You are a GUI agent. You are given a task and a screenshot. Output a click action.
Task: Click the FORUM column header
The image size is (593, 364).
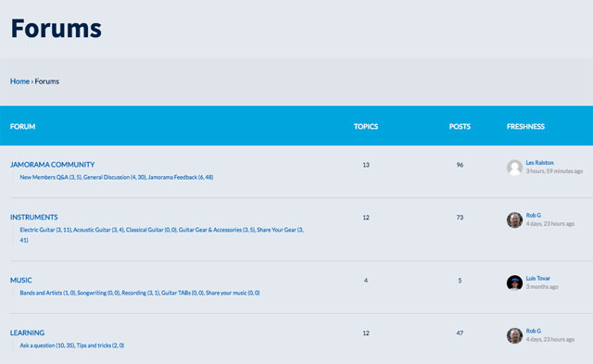(x=22, y=127)
